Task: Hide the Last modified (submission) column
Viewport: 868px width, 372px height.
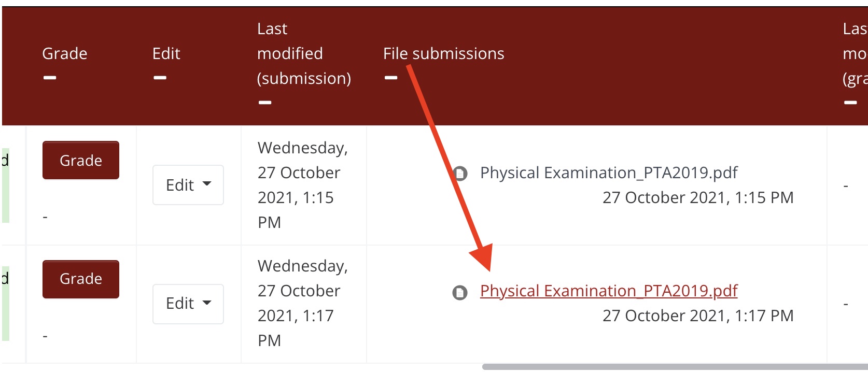Action: point(265,103)
